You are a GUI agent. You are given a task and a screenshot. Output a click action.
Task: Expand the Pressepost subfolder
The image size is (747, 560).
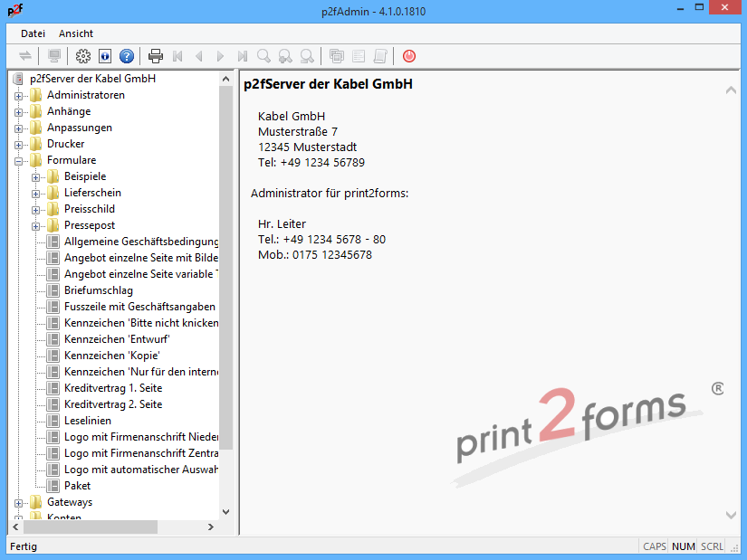(36, 226)
